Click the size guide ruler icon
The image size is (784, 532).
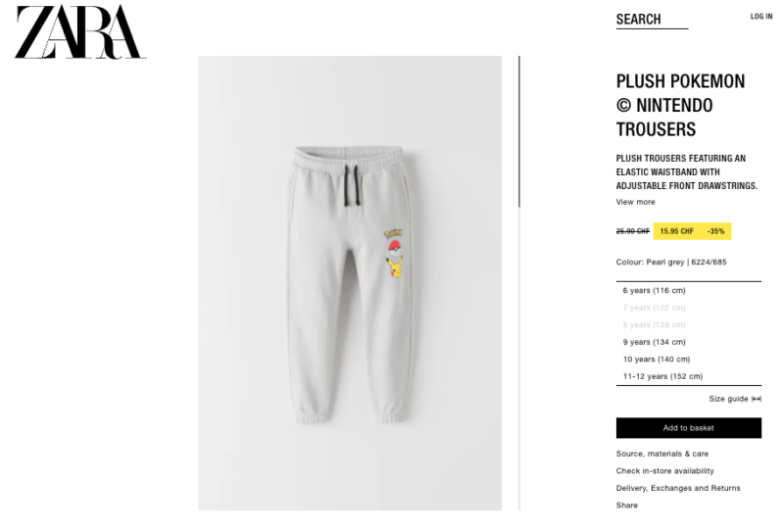757,399
